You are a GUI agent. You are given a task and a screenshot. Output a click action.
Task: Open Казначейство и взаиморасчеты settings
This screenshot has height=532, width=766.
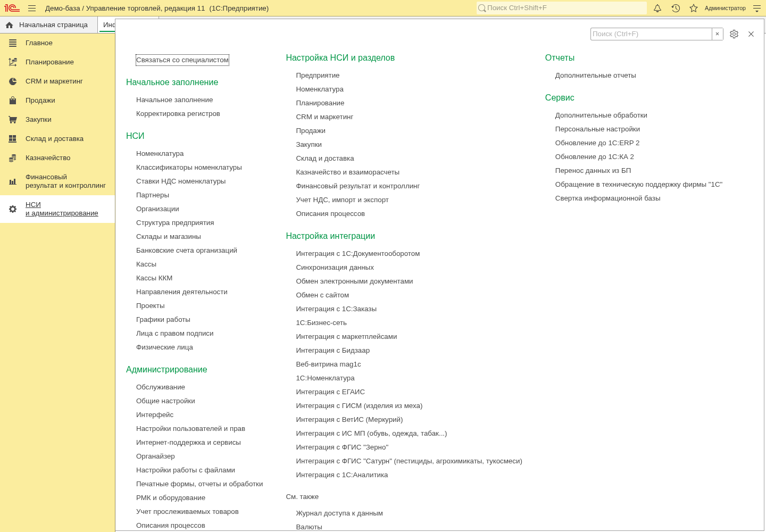point(348,172)
